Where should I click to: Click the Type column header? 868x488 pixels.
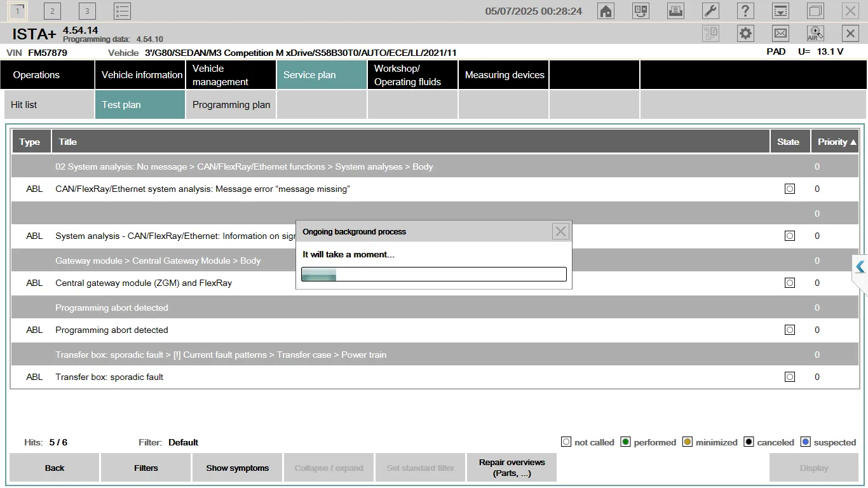tap(31, 142)
